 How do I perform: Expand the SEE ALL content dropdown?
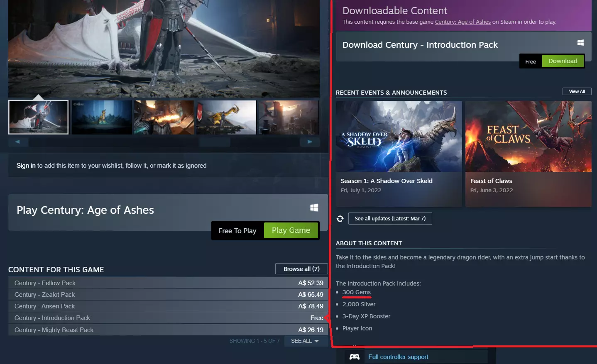(x=305, y=341)
